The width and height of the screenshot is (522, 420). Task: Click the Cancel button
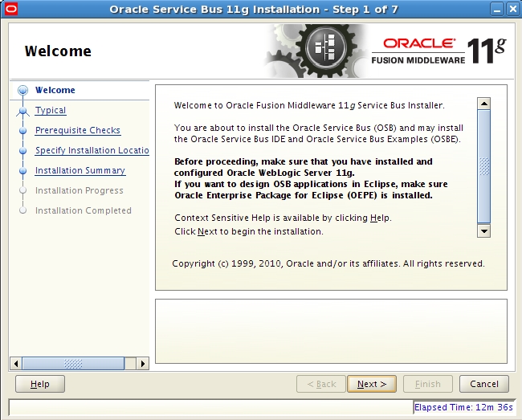tap(484, 385)
